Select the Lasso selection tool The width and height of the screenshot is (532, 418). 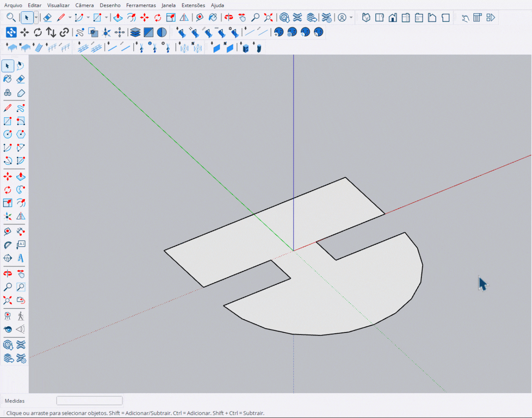click(x=21, y=66)
